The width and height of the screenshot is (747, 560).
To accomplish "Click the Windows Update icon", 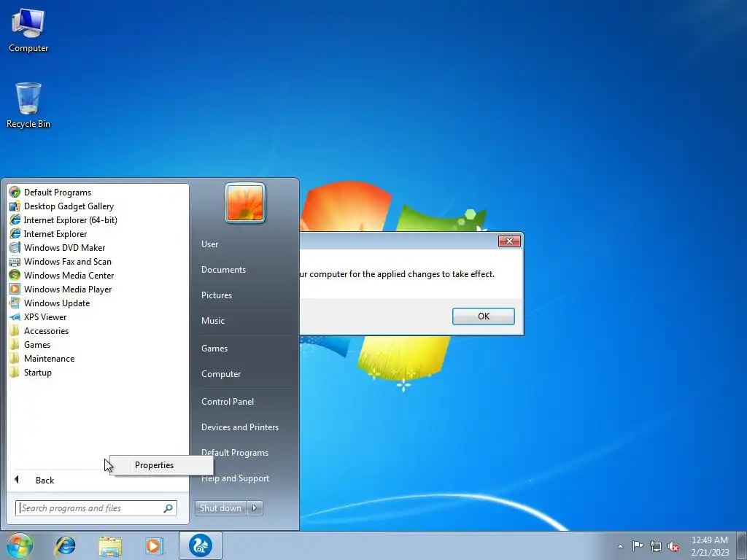I will (x=15, y=303).
